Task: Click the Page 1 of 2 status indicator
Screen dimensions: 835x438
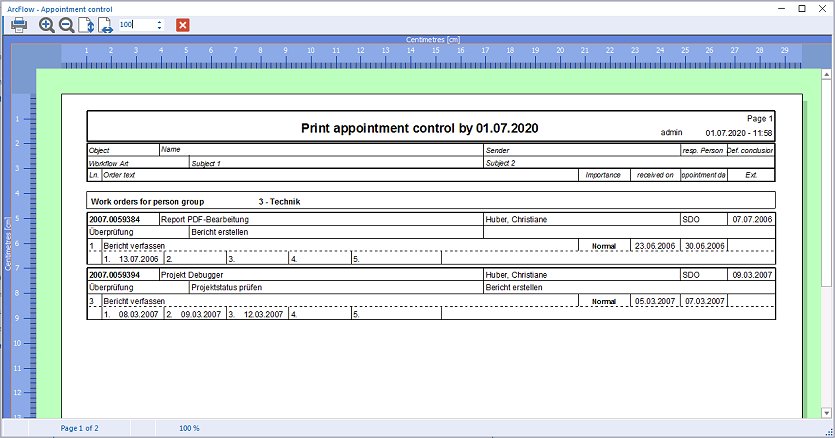Action: point(79,428)
